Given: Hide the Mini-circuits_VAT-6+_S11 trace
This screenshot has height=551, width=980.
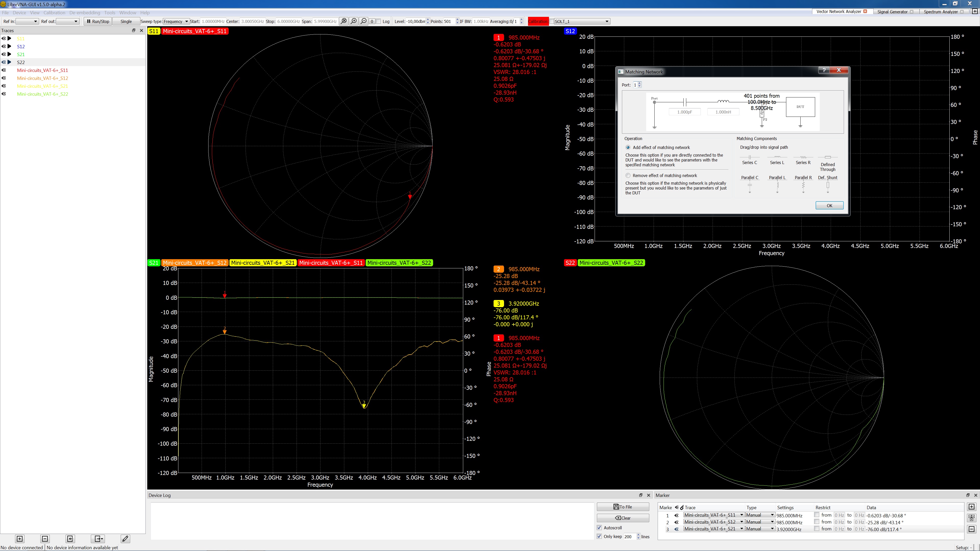Looking at the screenshot, I should tap(4, 70).
